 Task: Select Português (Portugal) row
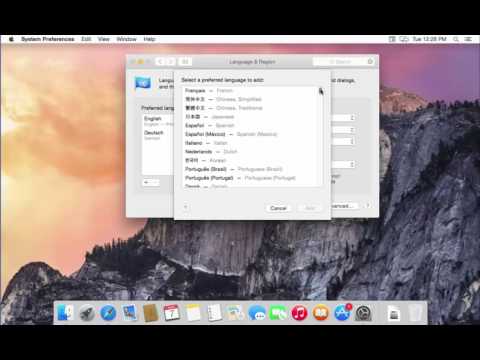click(251, 178)
